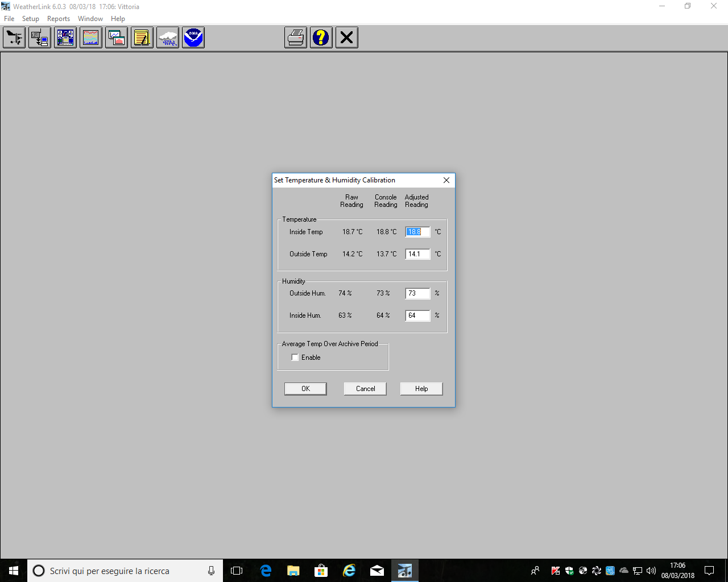Image resolution: width=728 pixels, height=582 pixels.
Task: Open the Help menu in menu bar
Action: 118,19
